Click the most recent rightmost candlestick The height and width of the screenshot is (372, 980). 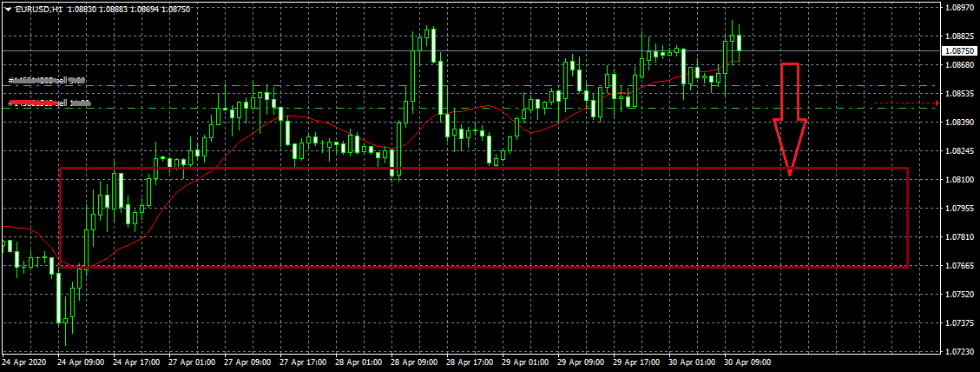[739, 43]
